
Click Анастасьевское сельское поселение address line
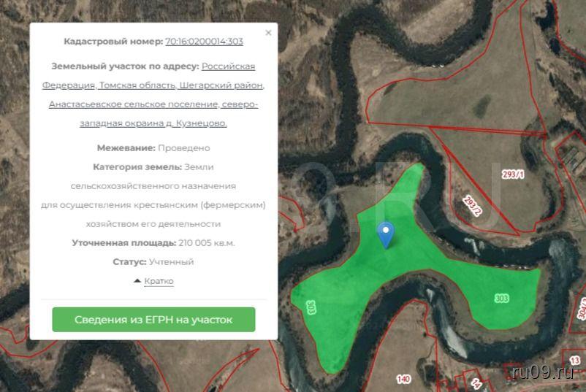click(153, 104)
